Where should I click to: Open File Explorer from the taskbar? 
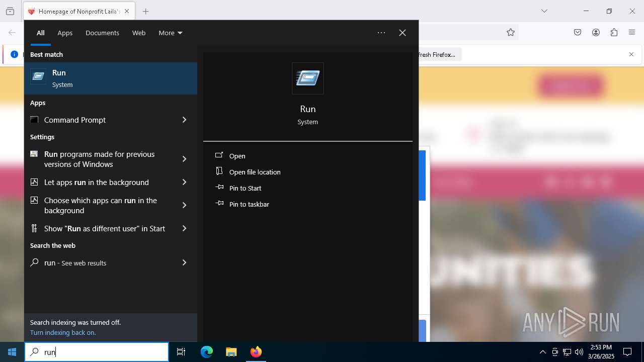[x=231, y=352]
